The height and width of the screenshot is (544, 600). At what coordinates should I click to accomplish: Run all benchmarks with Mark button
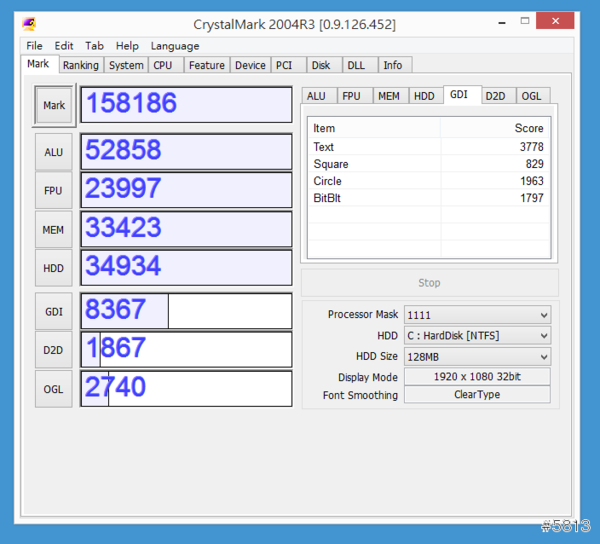tap(54, 105)
